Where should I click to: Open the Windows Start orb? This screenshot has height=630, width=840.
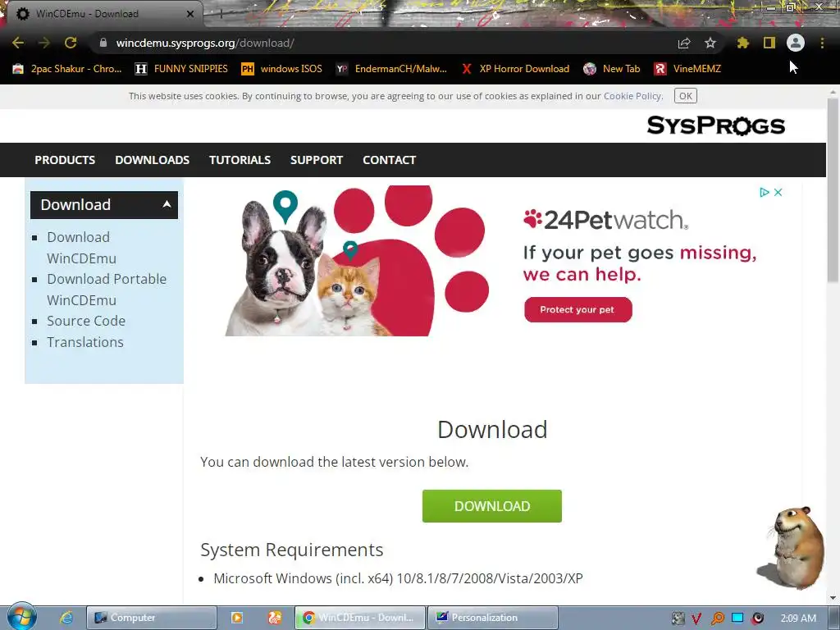click(21, 617)
